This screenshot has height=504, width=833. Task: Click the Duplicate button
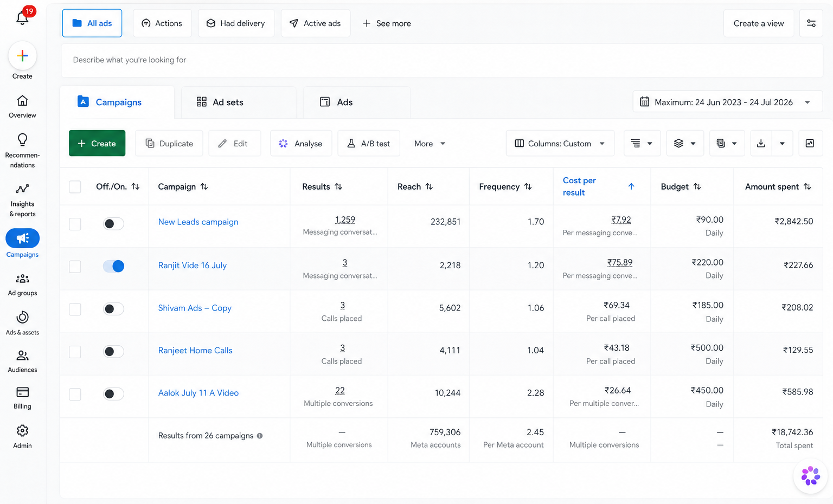point(169,144)
